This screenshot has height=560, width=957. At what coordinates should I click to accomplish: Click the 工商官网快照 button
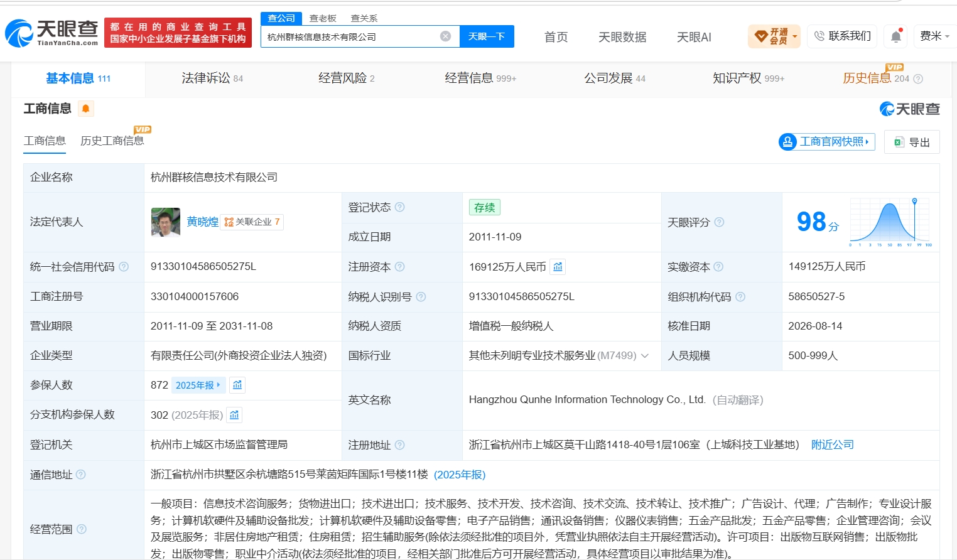(826, 142)
